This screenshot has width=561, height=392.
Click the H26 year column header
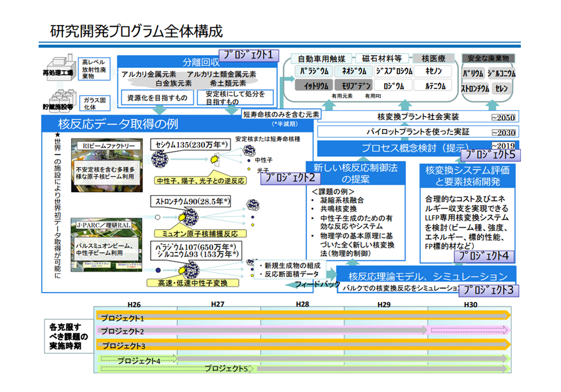(134, 304)
